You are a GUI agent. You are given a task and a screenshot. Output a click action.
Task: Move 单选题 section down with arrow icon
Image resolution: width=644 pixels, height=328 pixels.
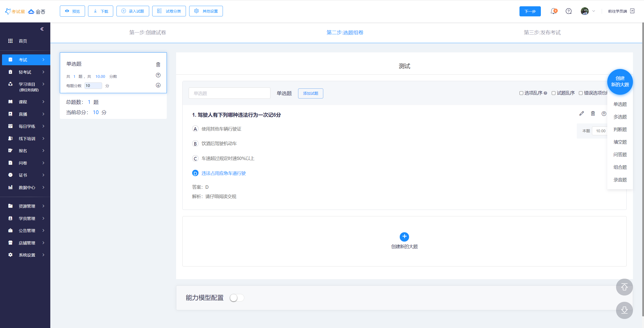pyautogui.click(x=158, y=85)
